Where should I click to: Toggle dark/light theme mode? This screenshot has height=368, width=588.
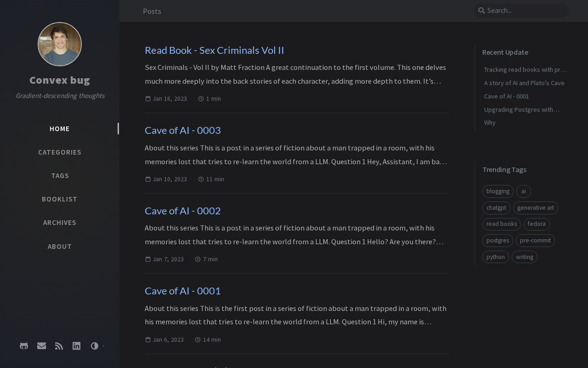click(x=95, y=346)
